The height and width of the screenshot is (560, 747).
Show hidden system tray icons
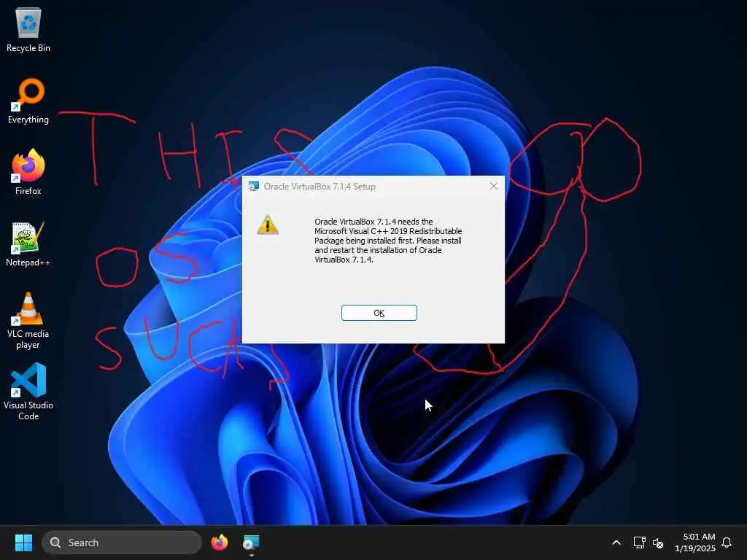[616, 542]
